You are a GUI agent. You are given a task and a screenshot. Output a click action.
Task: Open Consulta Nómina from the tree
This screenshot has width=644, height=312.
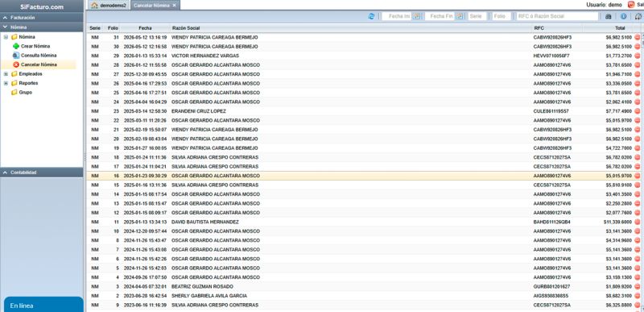pos(39,55)
